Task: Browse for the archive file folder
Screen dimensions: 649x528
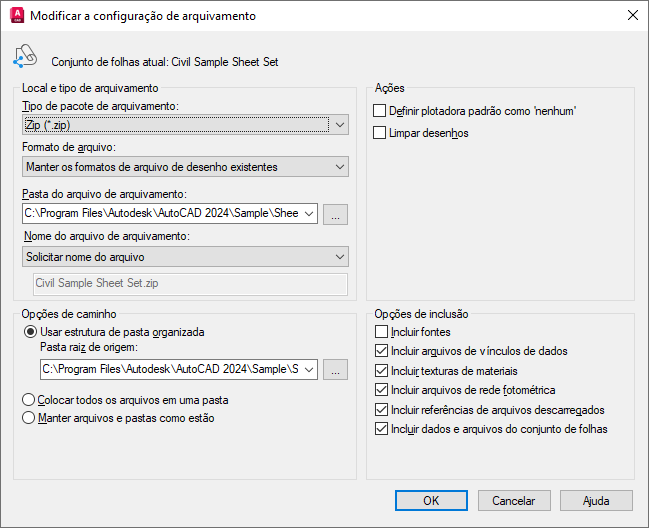Action: pyautogui.click(x=336, y=213)
